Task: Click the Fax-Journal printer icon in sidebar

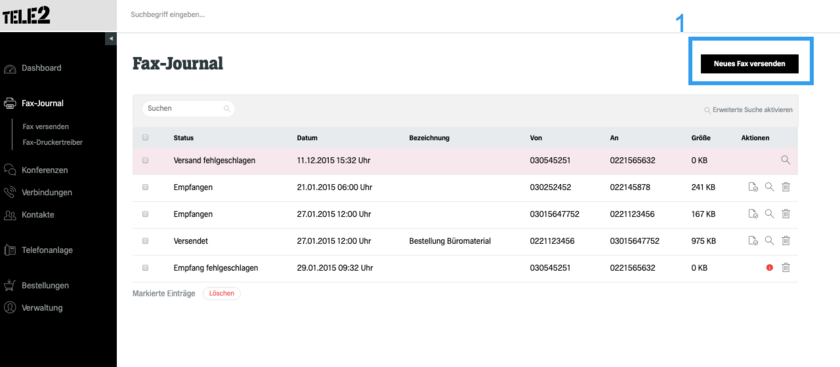Action: click(x=10, y=103)
